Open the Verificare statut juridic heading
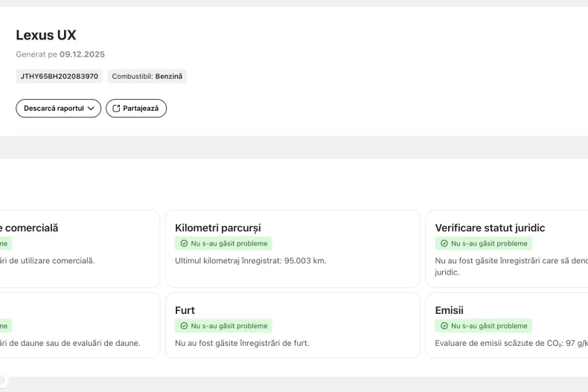588x392 pixels. point(490,228)
